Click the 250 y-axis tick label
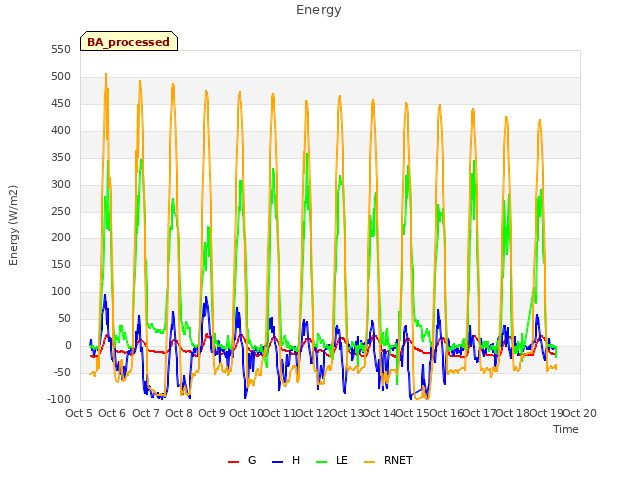This screenshot has width=640, height=480. [x=61, y=211]
